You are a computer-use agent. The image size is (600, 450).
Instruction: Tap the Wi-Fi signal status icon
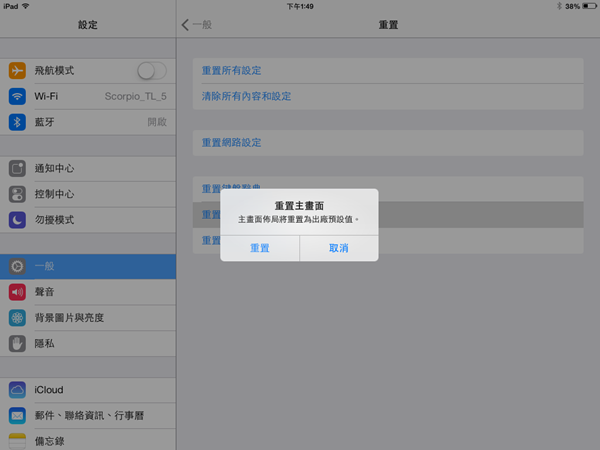[x=26, y=6]
